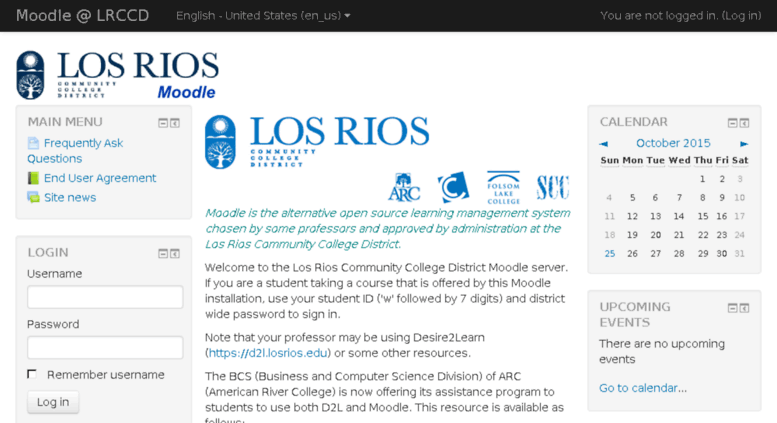Select October 7 in the calendar

(679, 198)
